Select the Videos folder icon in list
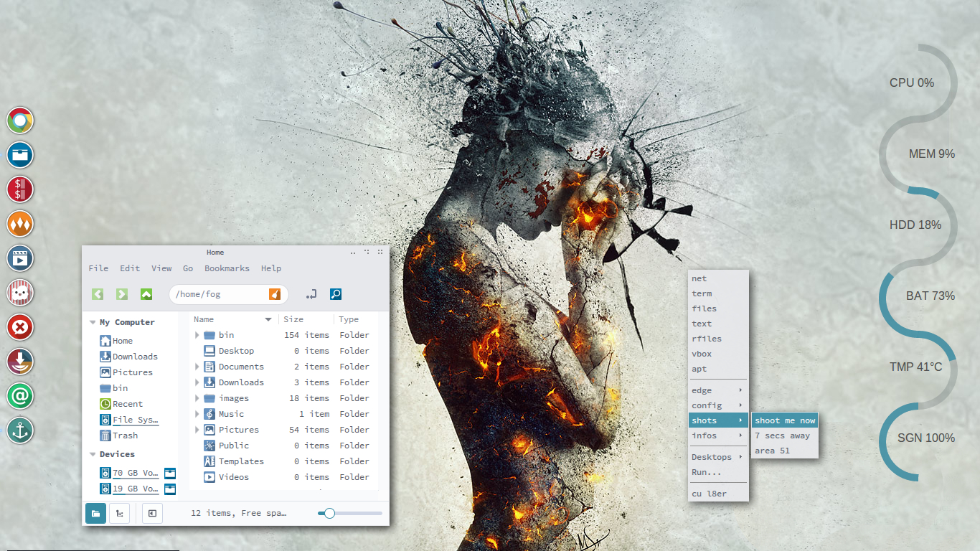Viewport: 980px width, 551px height. pos(209,477)
